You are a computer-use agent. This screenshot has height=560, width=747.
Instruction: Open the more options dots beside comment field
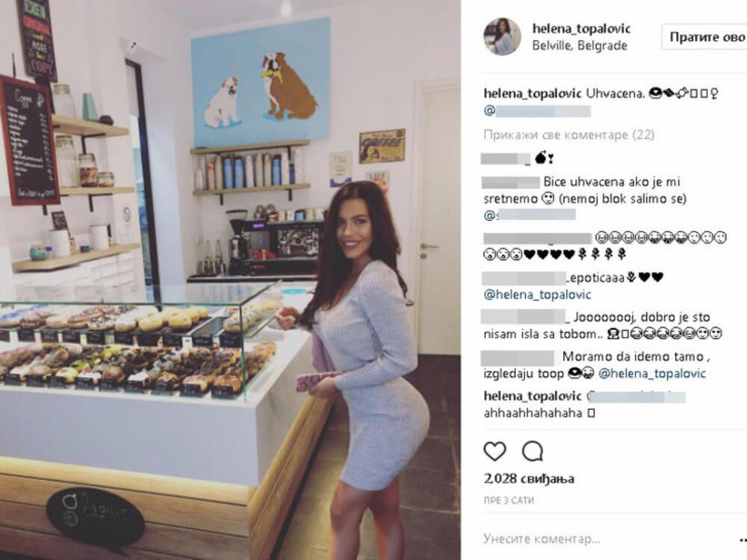(x=743, y=540)
